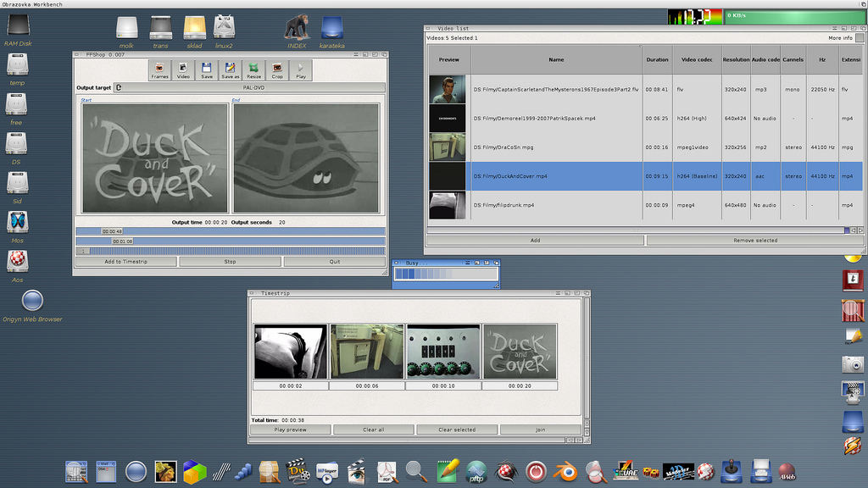Launch Ongyn Web Browser from the desktop

click(32, 301)
